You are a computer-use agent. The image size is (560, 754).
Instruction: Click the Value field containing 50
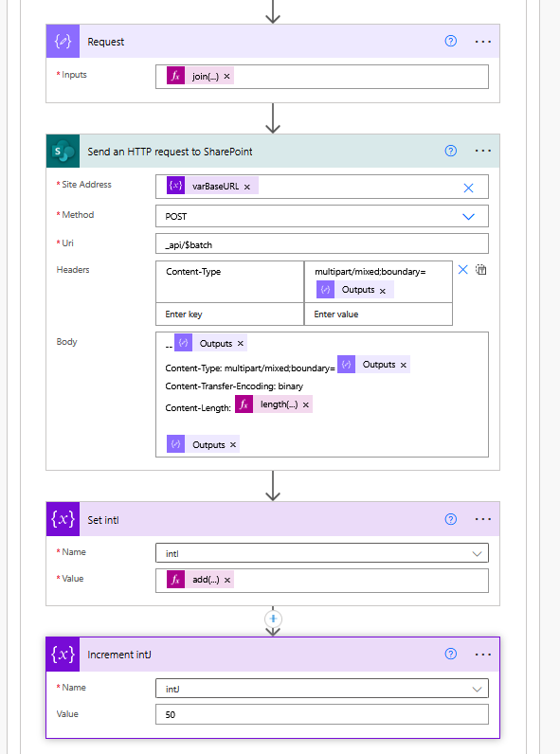click(x=322, y=714)
